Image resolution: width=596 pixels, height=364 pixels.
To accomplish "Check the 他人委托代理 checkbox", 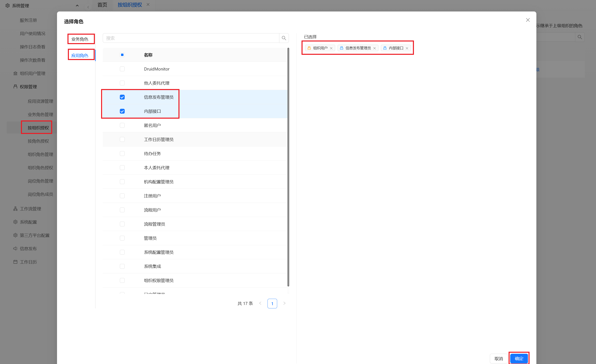I will tap(122, 83).
